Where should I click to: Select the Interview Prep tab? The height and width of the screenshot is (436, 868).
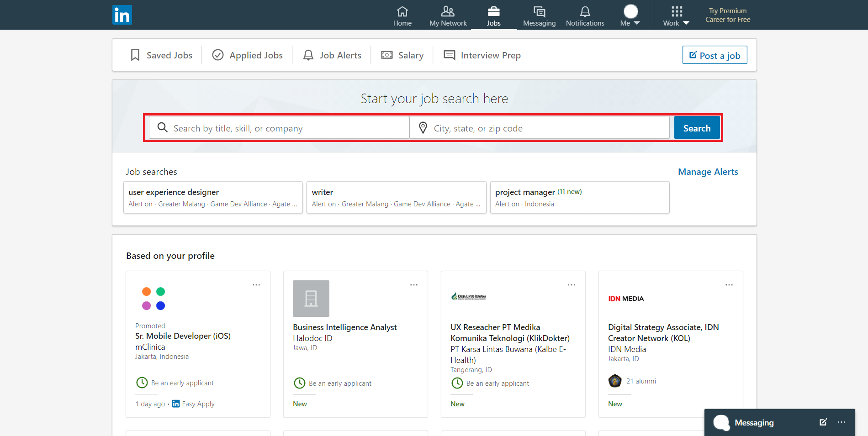(482, 55)
